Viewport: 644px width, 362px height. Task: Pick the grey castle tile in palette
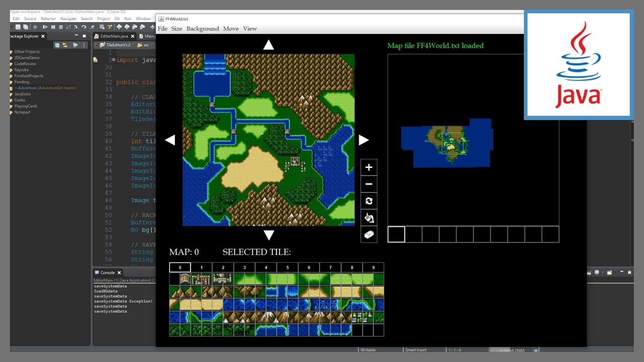(223, 279)
